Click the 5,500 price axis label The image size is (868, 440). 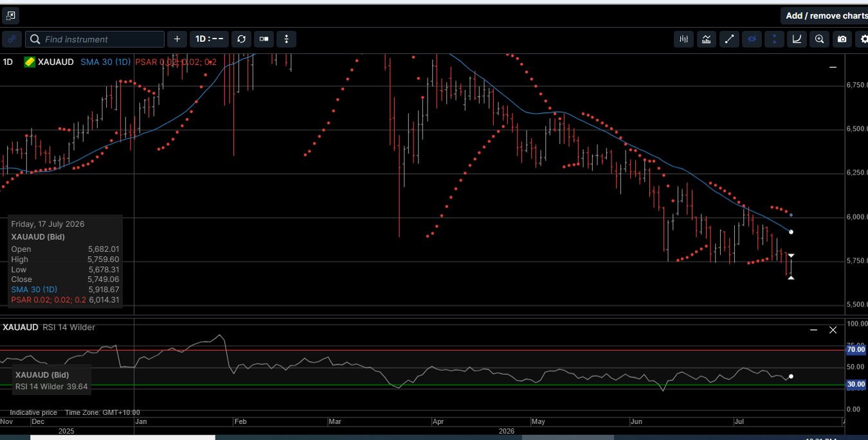856,304
